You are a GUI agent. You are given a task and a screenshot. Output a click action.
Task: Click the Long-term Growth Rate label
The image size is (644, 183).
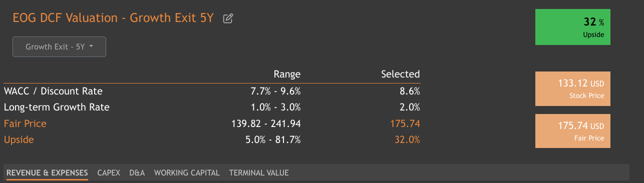(x=57, y=107)
